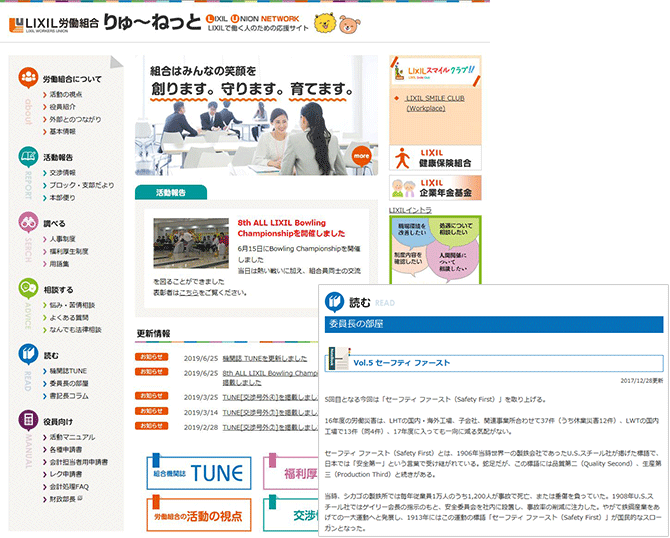Click the yellow lion mascot icon
Image resolution: width=670 pixels, height=538 pixels.
[325, 23]
